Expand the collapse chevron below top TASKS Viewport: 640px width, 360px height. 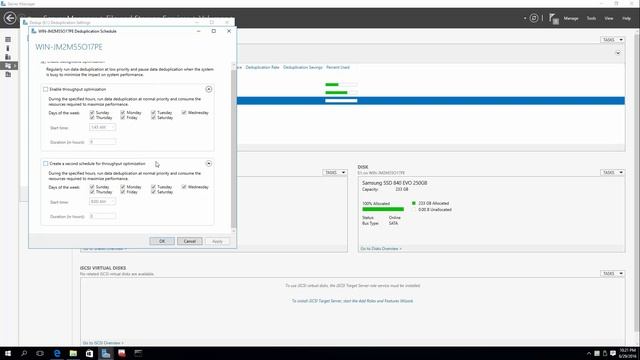pos(618,53)
